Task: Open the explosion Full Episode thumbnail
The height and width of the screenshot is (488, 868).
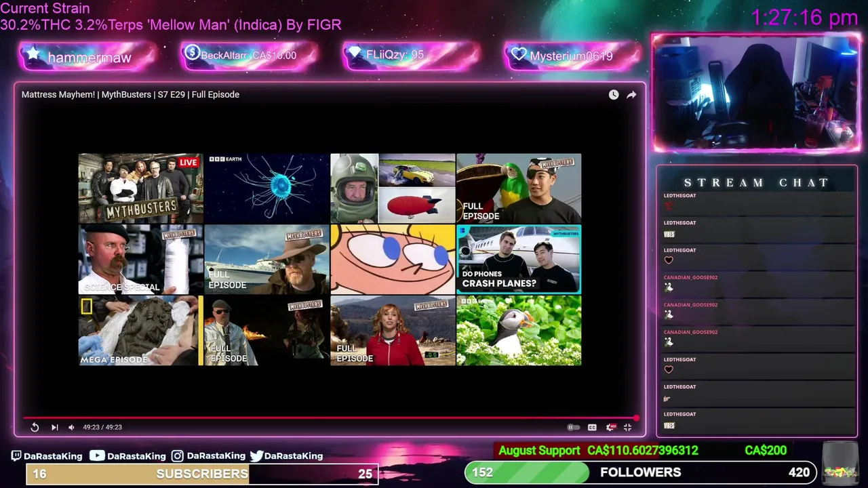Action: (x=267, y=331)
